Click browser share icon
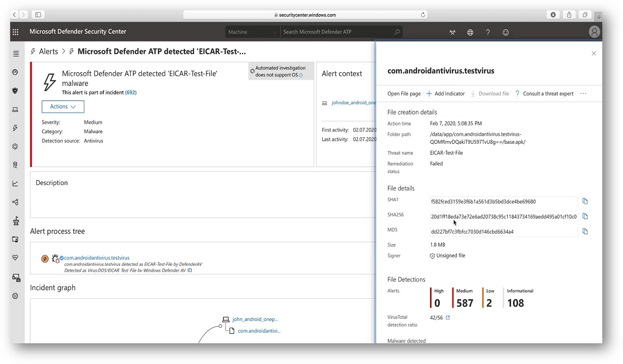Screen dimensions: 623x364 [569, 15]
